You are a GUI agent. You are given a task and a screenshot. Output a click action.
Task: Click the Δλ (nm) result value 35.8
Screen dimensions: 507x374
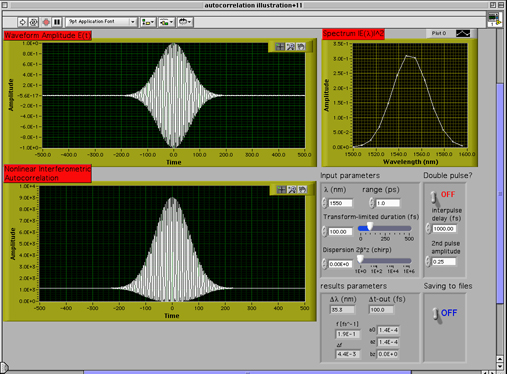pyautogui.click(x=342, y=310)
